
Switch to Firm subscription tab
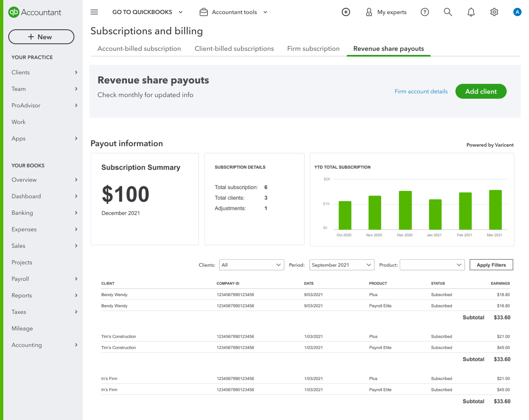(x=313, y=49)
